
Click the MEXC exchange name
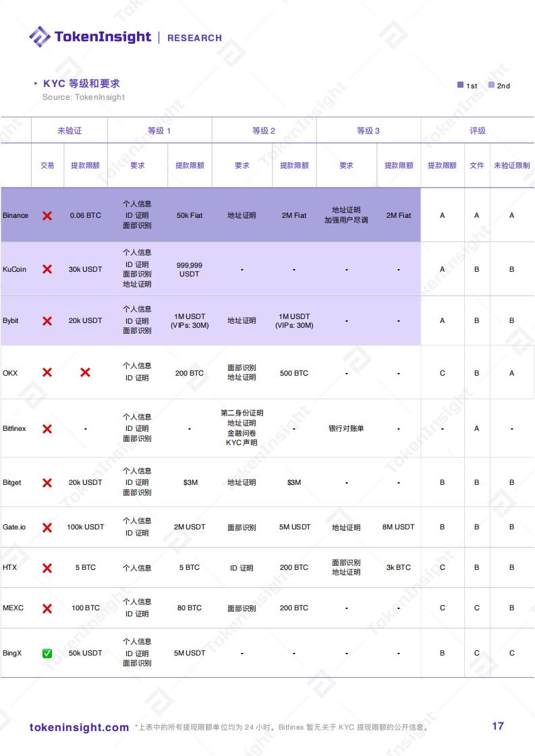pos(13,608)
